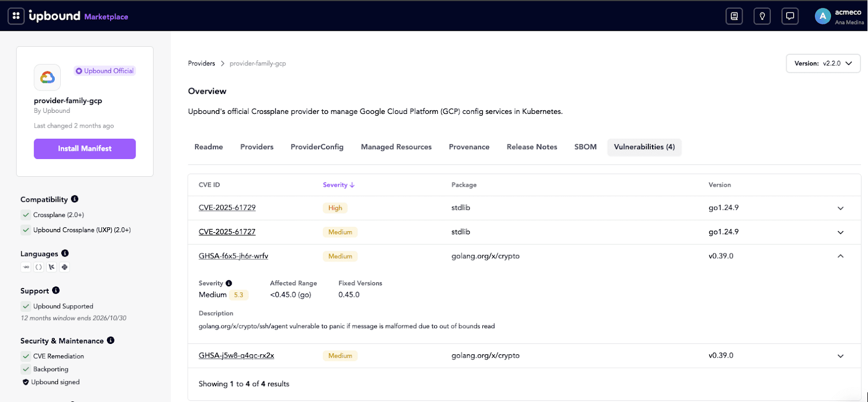Click the info icon beside Compatibility
The image size is (868, 402).
pos(75,199)
